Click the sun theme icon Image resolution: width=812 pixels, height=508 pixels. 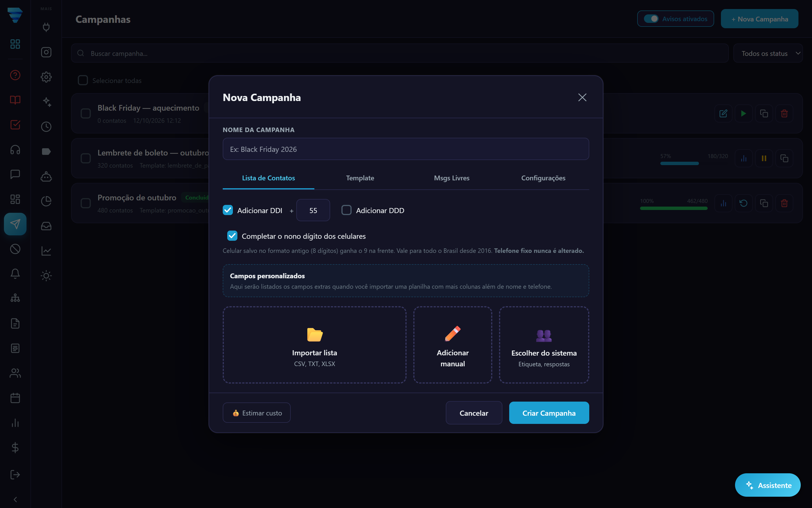[x=46, y=276]
